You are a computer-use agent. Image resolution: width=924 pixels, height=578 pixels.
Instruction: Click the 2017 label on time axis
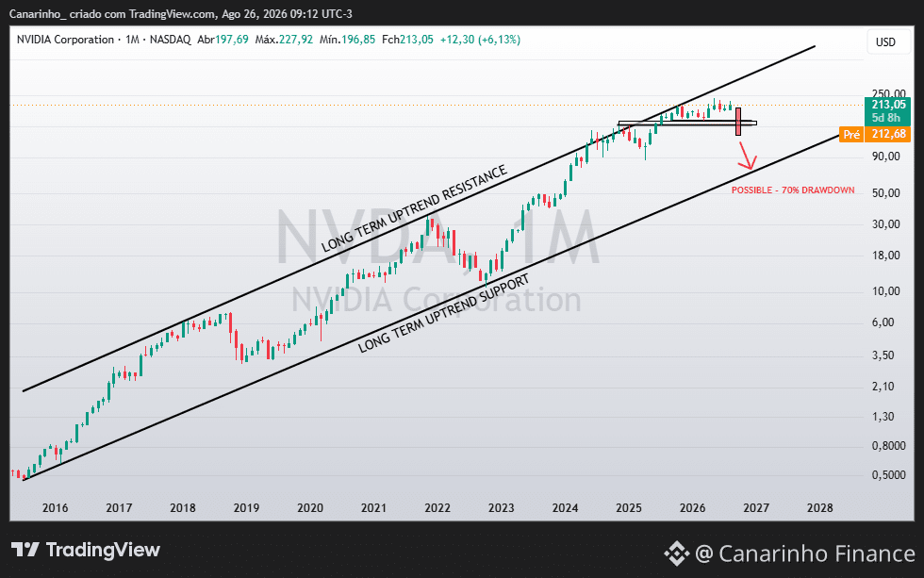click(x=119, y=508)
